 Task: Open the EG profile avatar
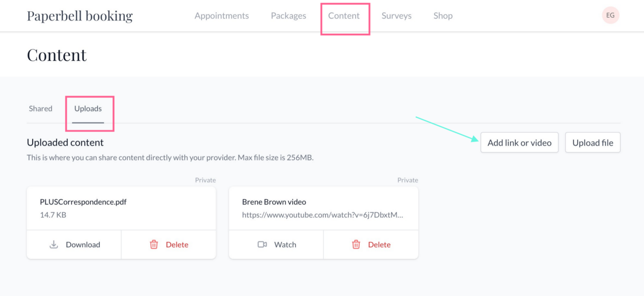click(610, 15)
